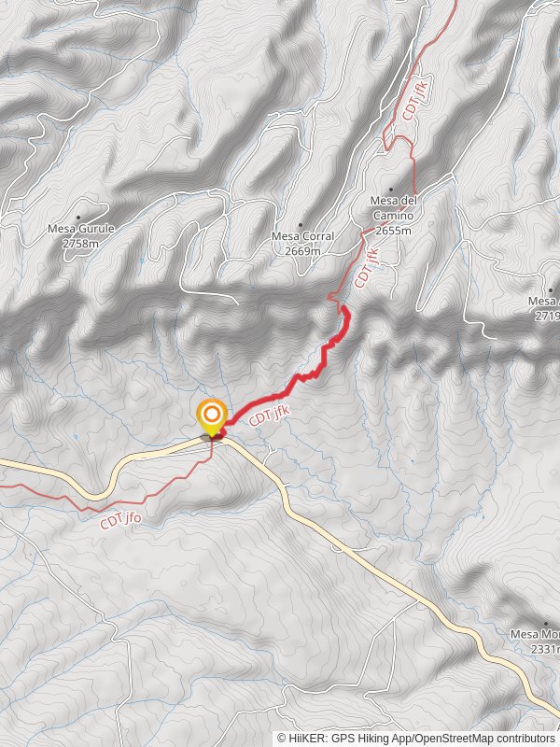Click the Mesa del Camino summit dot
The width and height of the screenshot is (560, 747).
pyautogui.click(x=391, y=190)
